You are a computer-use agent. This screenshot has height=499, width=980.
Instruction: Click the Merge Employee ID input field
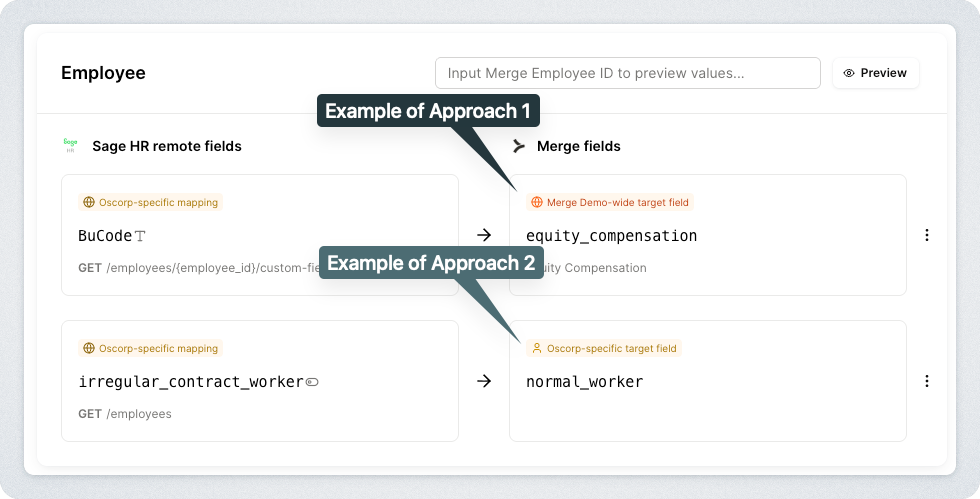tap(627, 73)
